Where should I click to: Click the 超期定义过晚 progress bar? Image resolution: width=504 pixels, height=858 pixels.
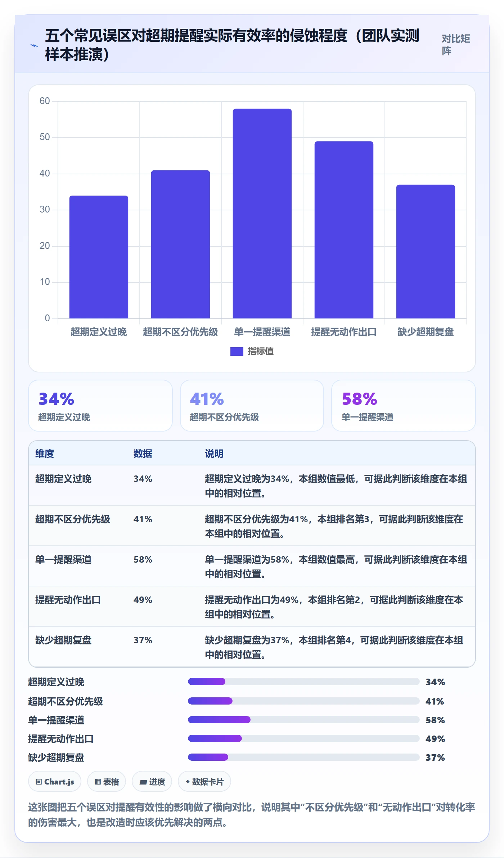click(304, 682)
